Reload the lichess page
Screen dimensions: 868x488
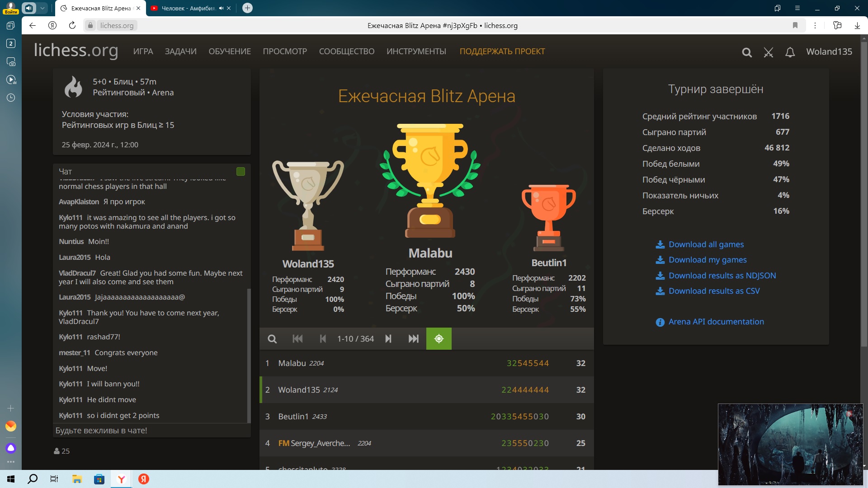(72, 25)
